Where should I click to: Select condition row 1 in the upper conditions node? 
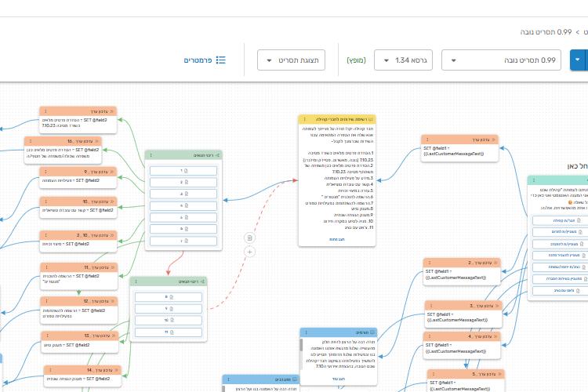click(183, 170)
